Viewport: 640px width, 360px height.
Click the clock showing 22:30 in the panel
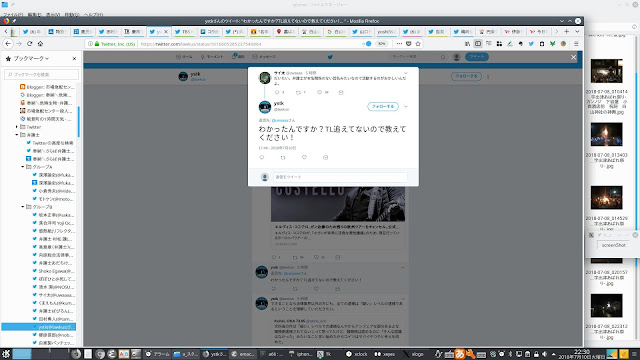click(581, 354)
